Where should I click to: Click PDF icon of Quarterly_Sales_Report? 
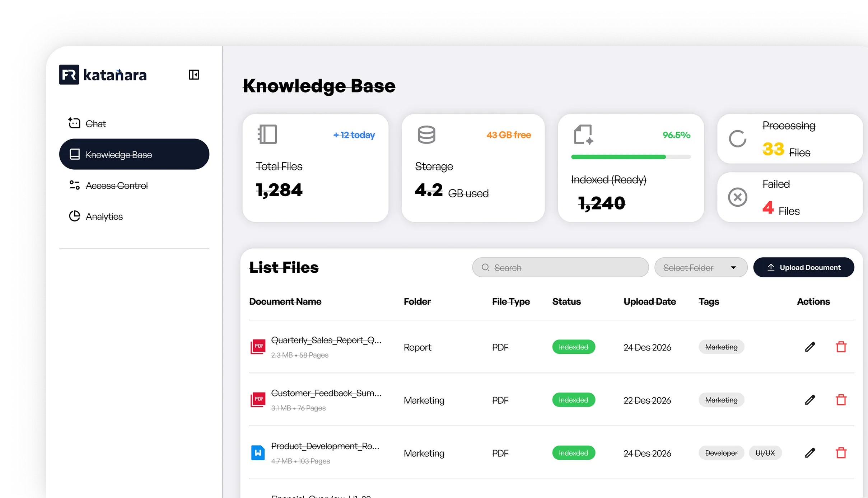[258, 347]
